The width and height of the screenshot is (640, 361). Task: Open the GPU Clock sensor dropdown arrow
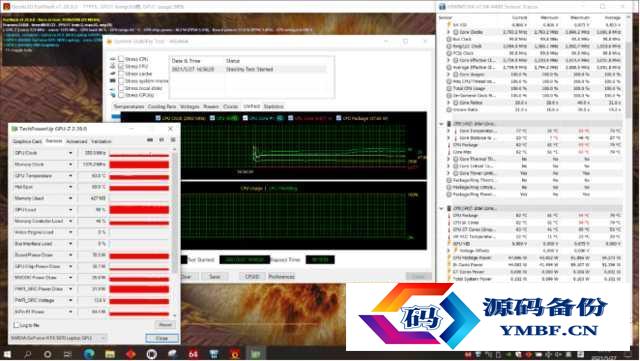click(71, 153)
